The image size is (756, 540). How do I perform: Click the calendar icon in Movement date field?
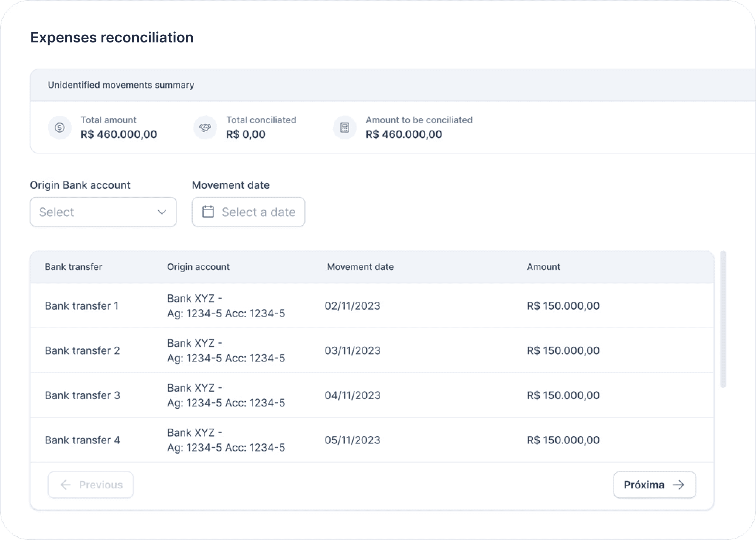pos(208,212)
